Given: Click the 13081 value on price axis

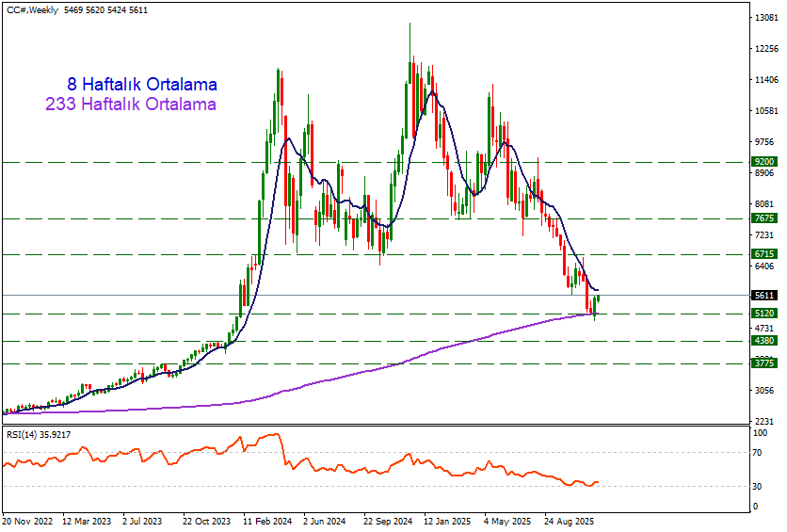Looking at the screenshot, I should coord(765,18).
